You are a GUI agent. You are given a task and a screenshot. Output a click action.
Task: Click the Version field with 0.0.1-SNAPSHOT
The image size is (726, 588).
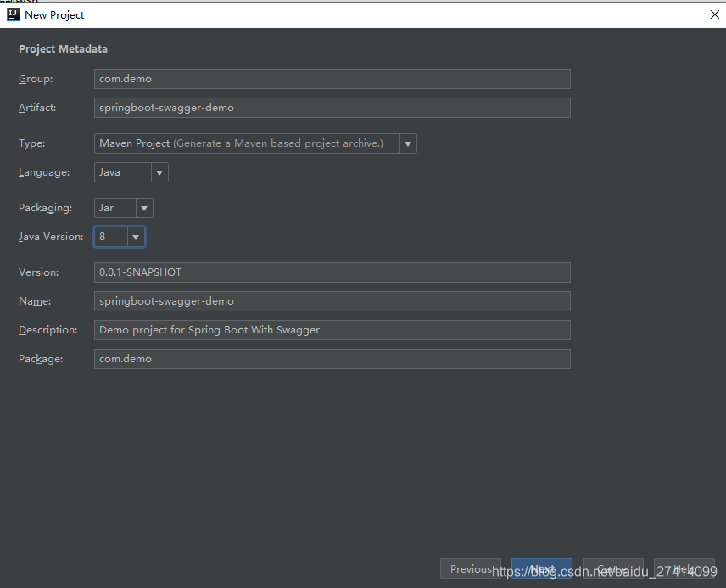(332, 272)
